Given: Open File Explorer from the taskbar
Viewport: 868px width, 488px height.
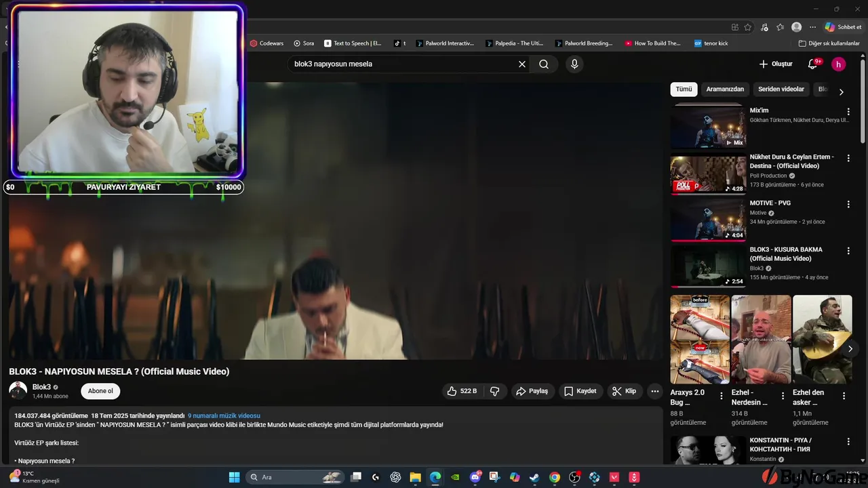Looking at the screenshot, I should (415, 477).
